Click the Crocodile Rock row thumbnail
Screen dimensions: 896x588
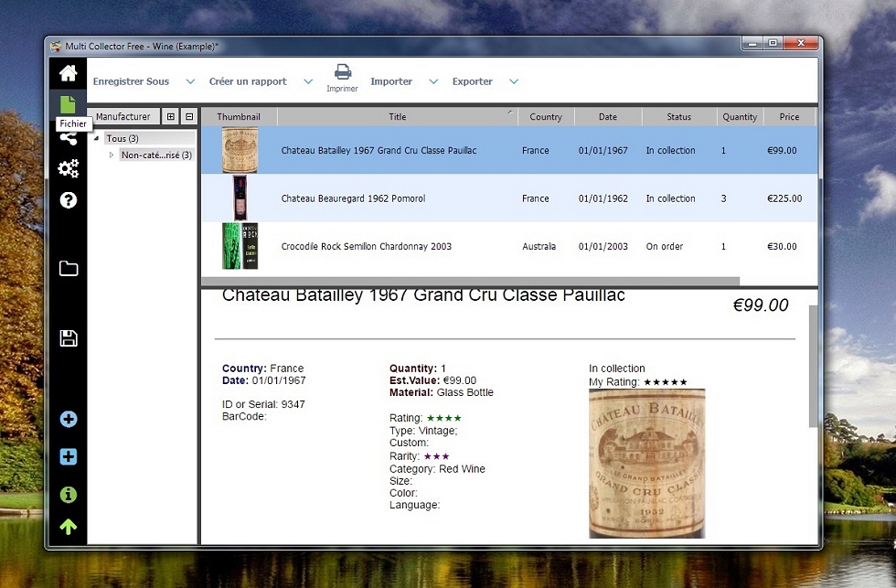click(x=240, y=246)
